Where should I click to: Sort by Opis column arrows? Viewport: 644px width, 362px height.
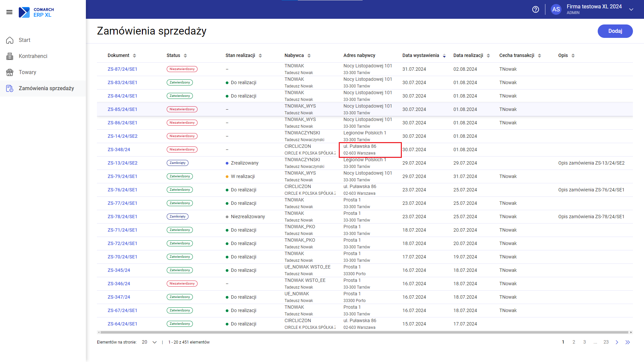click(573, 56)
